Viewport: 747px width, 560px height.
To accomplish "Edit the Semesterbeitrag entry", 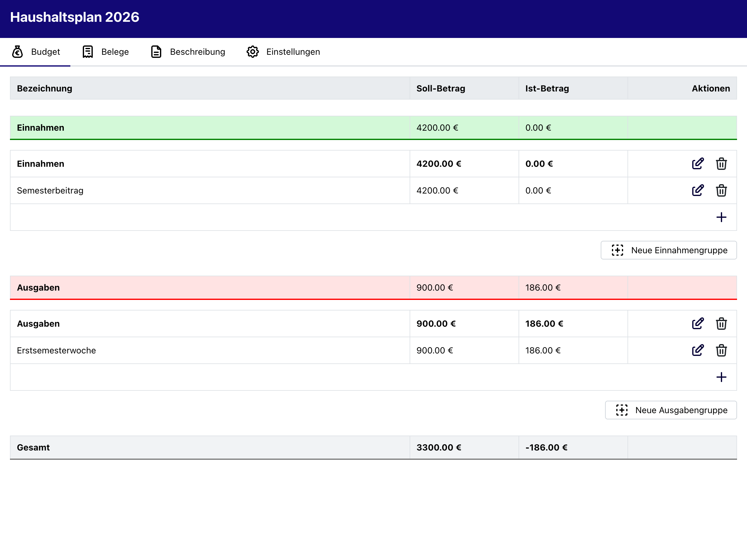I will (698, 190).
